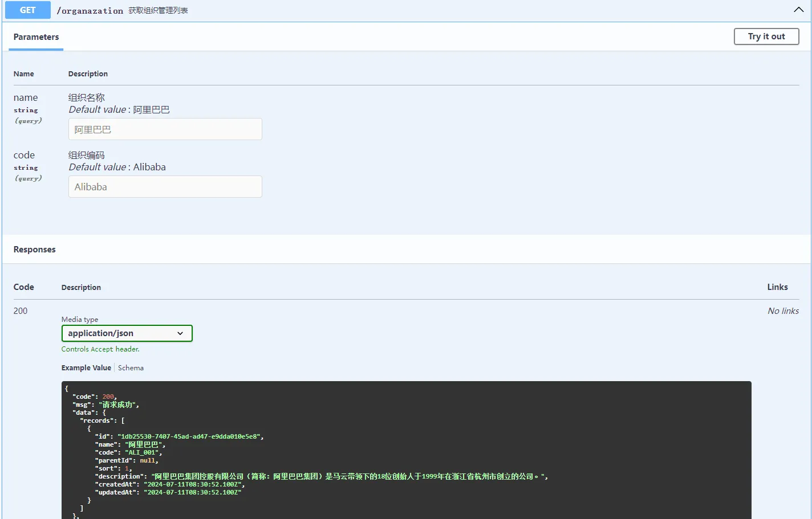812x519 pixels.
Task: Select the Parameters tab
Action: [36, 37]
